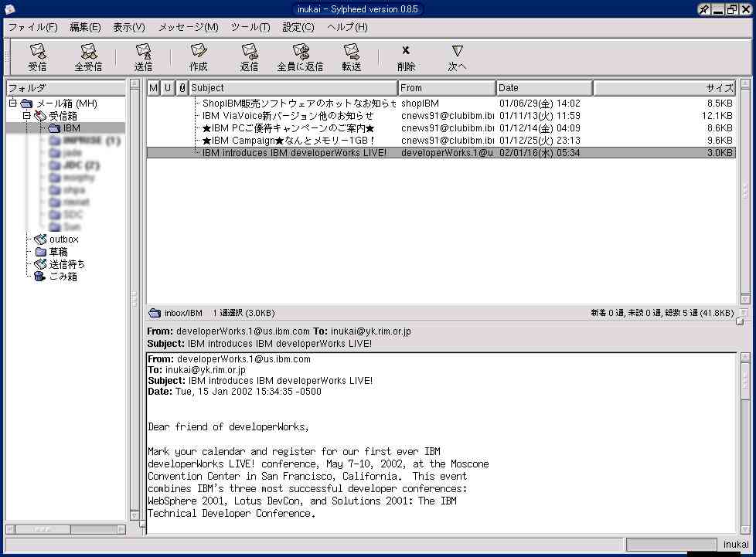Click the フォルダ column header
756x557 pixels.
click(x=66, y=88)
